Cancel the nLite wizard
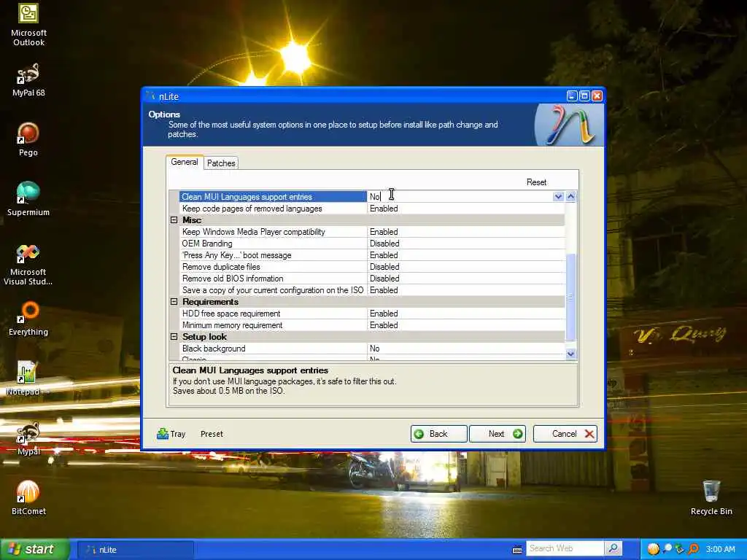The width and height of the screenshot is (747, 560). 565,434
